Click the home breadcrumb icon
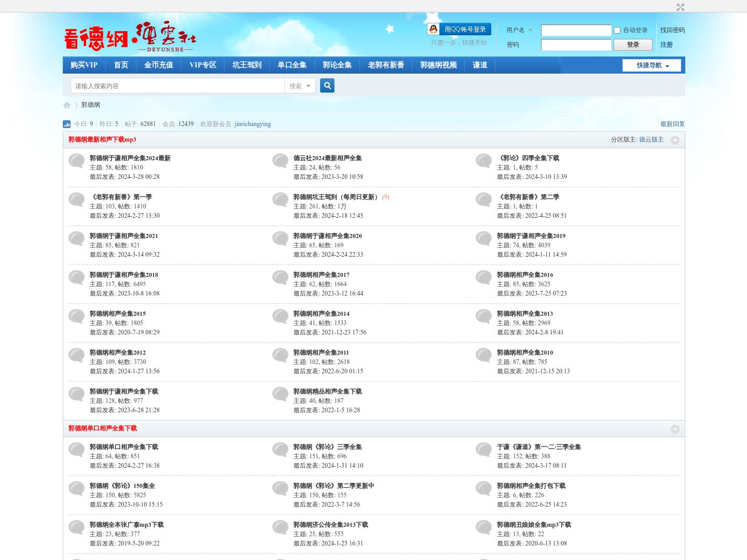This screenshot has height=560, width=747. (x=67, y=105)
